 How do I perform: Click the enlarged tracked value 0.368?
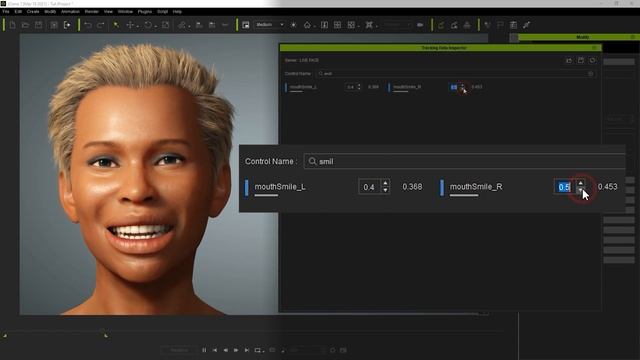(x=412, y=187)
